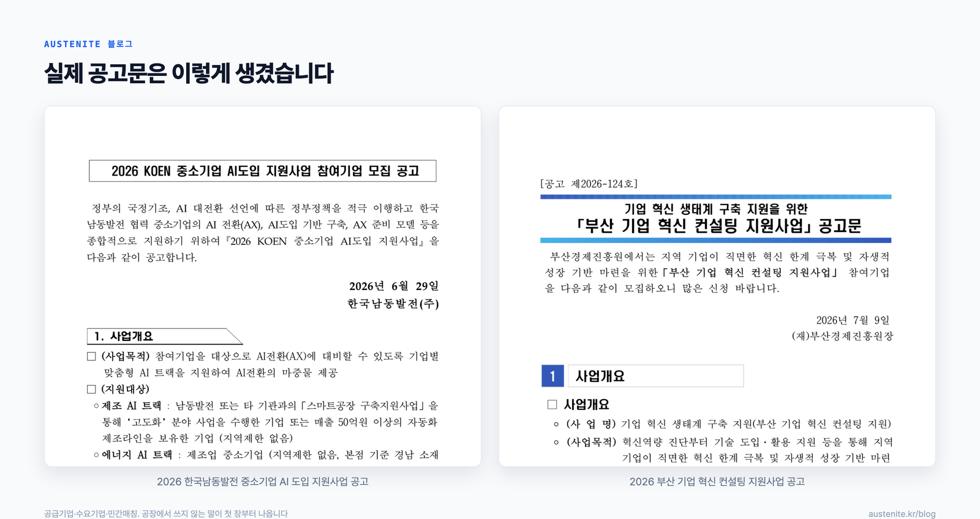Image resolution: width=980 pixels, height=519 pixels.
Task: Click the checkbox box before (사업목적) in the KOEN notice
Action: click(x=91, y=356)
